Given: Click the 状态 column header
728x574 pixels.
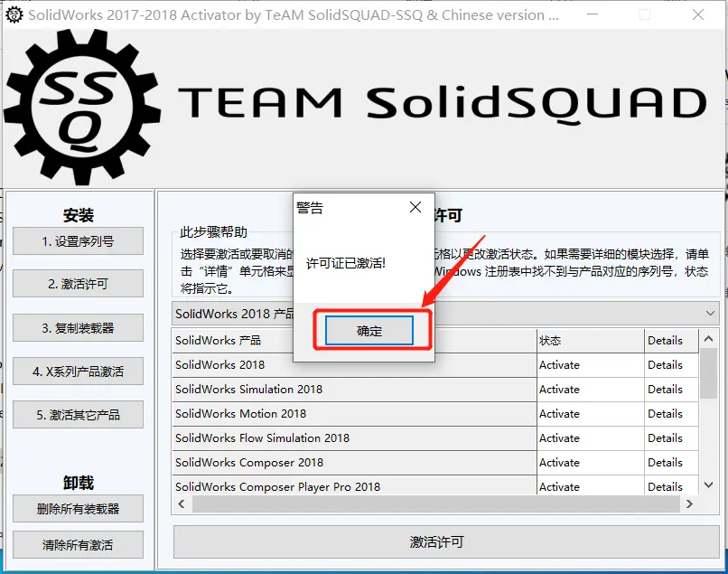Looking at the screenshot, I should [x=590, y=340].
